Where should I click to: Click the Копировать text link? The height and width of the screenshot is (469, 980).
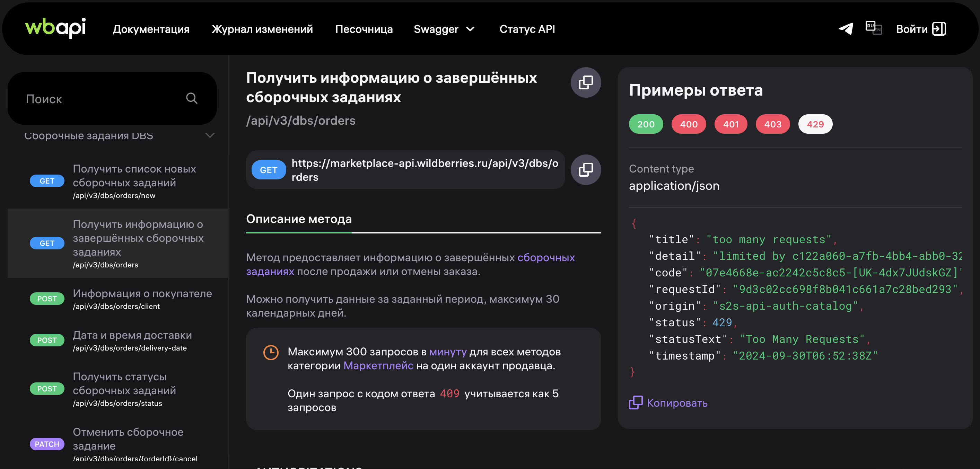[677, 403]
